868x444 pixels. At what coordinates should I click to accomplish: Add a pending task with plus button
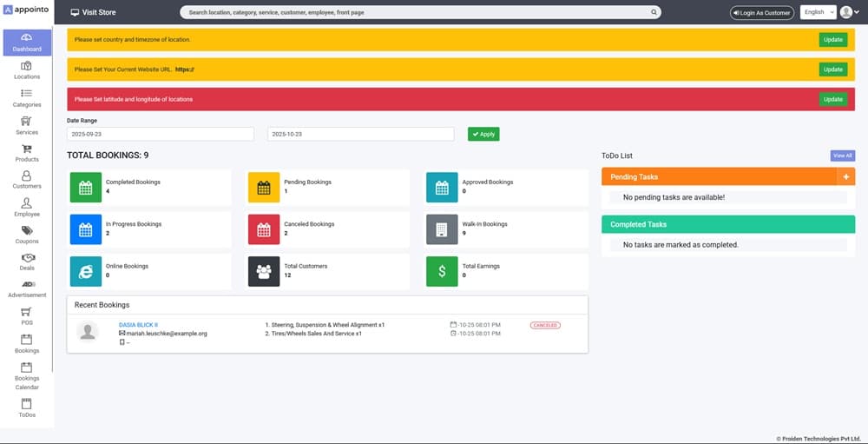click(x=845, y=176)
